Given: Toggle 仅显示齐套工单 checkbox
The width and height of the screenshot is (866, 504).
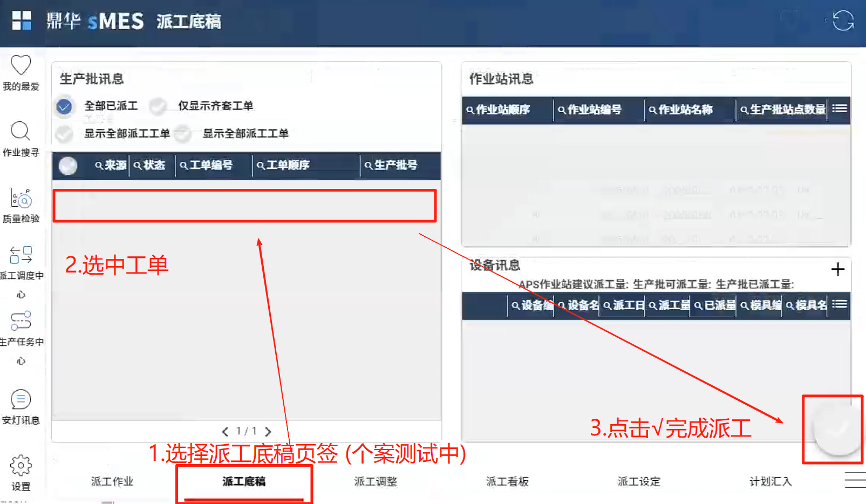Looking at the screenshot, I should [158, 106].
